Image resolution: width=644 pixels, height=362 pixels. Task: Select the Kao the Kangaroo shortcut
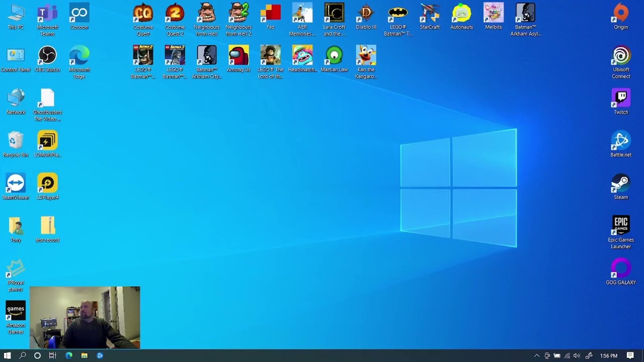coord(366,63)
